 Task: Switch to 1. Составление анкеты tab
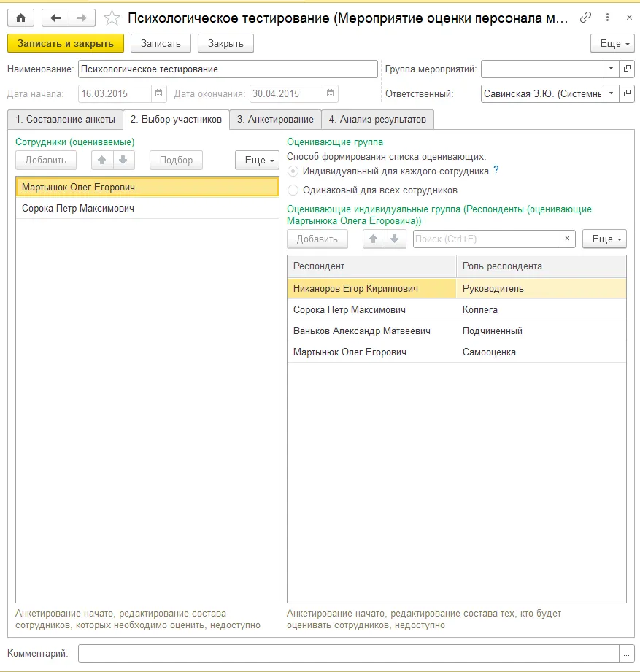pyautogui.click(x=65, y=120)
